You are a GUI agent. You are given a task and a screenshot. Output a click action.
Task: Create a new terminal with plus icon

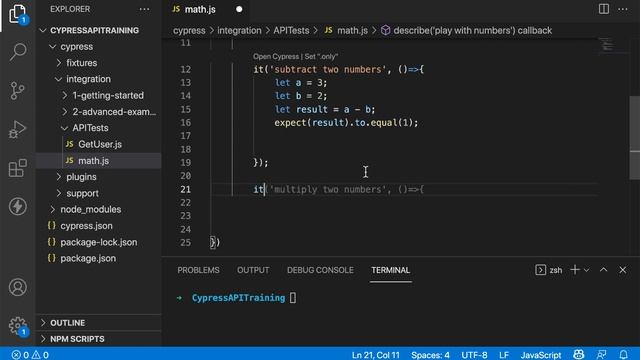coord(575,270)
